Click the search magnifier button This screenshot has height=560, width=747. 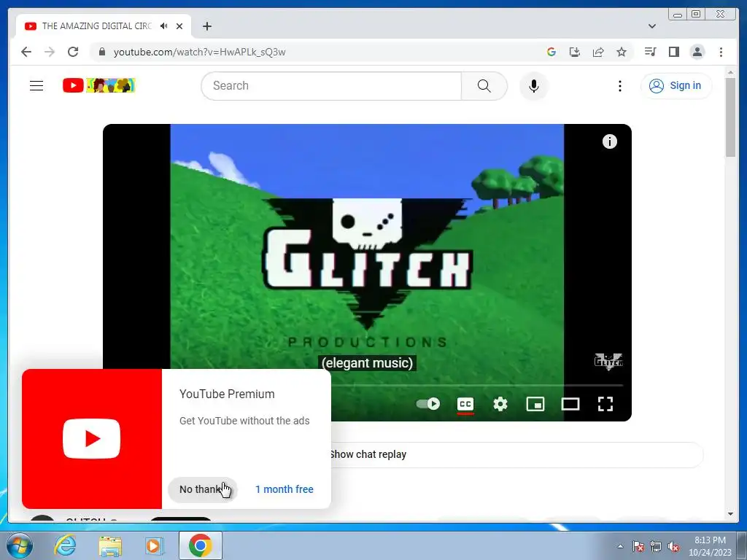point(484,86)
